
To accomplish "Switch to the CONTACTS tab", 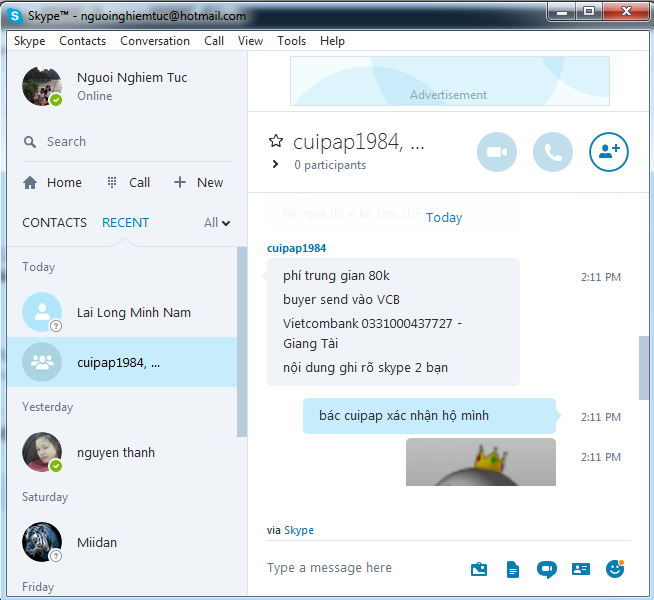I will tap(55, 223).
